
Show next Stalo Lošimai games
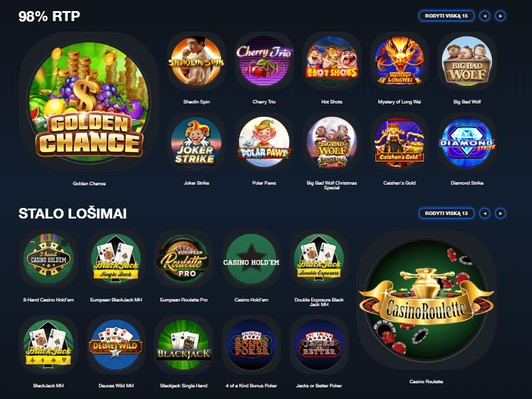(500, 213)
